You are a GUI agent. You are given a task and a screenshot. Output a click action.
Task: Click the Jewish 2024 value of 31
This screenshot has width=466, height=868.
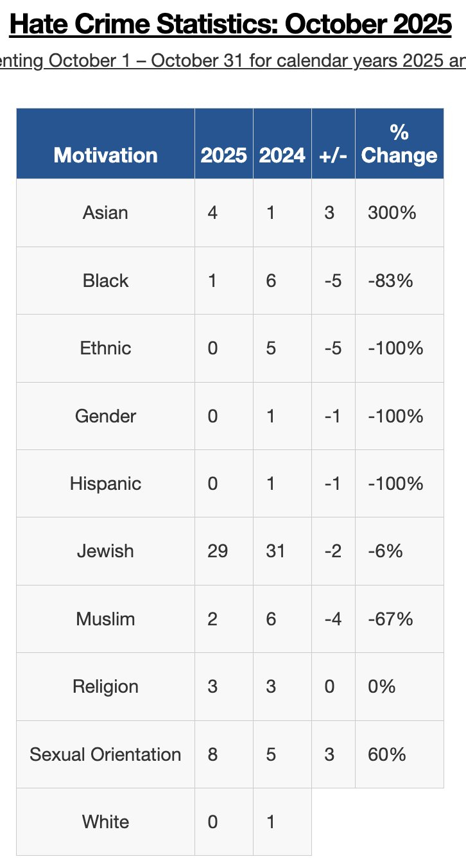[275, 551]
